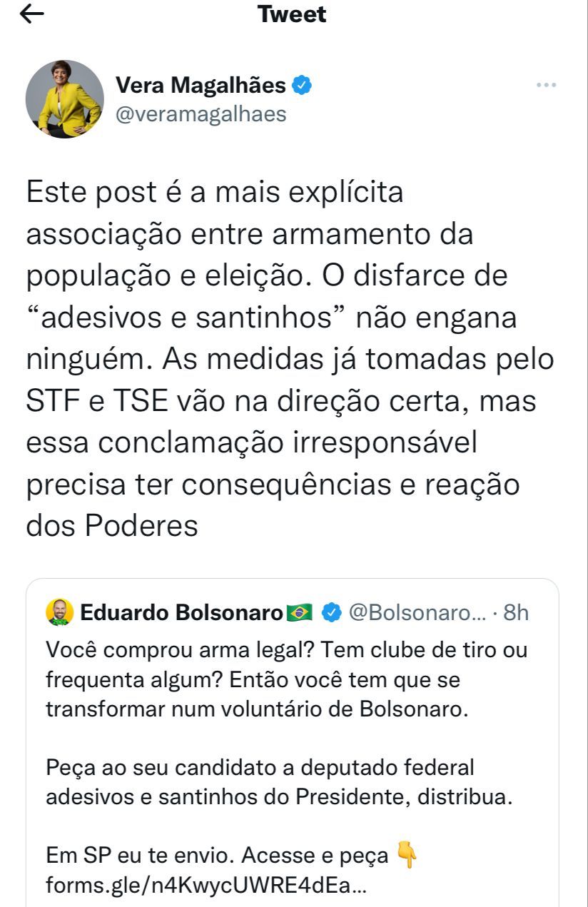Click Vera's tweet text starting "Este post"
Image resolution: width=588 pixels, height=907 pixels.
point(214,193)
